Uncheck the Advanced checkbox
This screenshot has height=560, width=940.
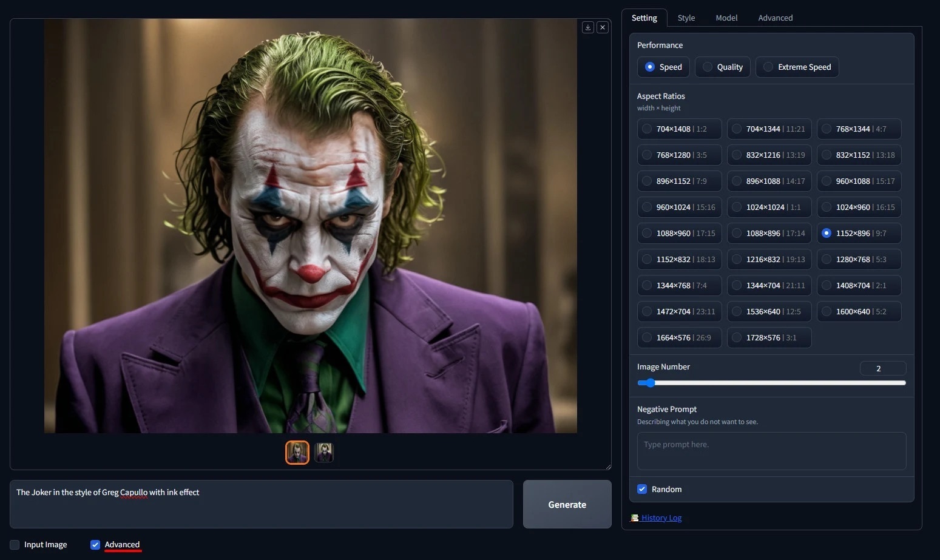click(95, 545)
